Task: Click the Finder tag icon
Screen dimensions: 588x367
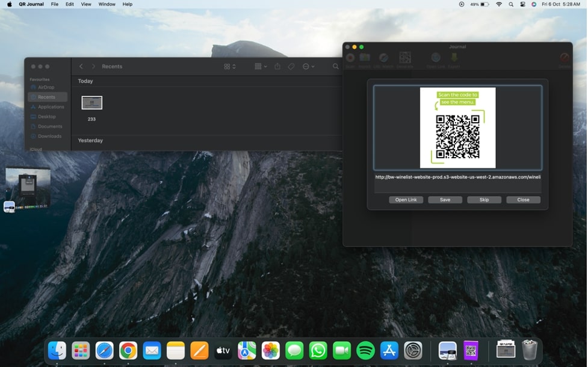Action: 291,67
